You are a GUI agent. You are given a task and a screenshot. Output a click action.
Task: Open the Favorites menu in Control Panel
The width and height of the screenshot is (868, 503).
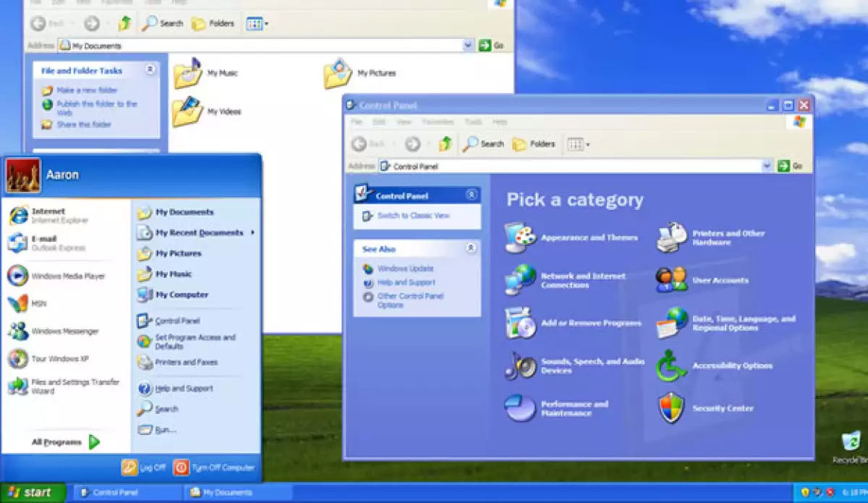pyautogui.click(x=440, y=122)
